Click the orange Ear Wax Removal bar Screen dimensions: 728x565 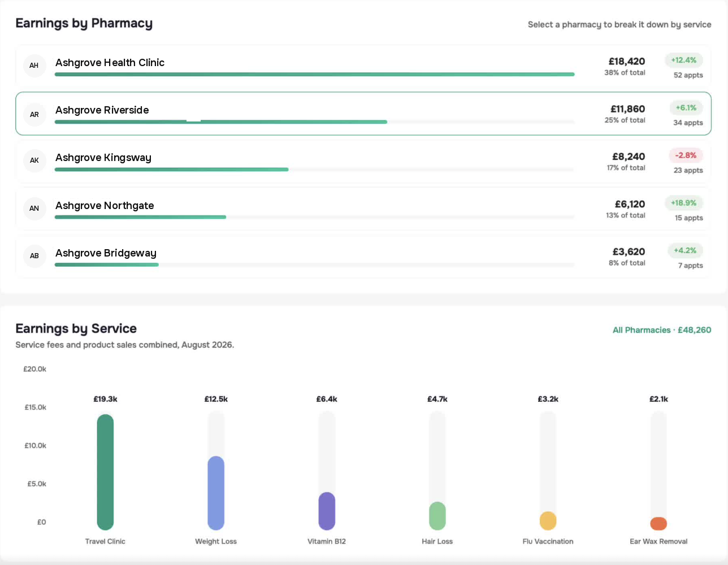coord(658,524)
